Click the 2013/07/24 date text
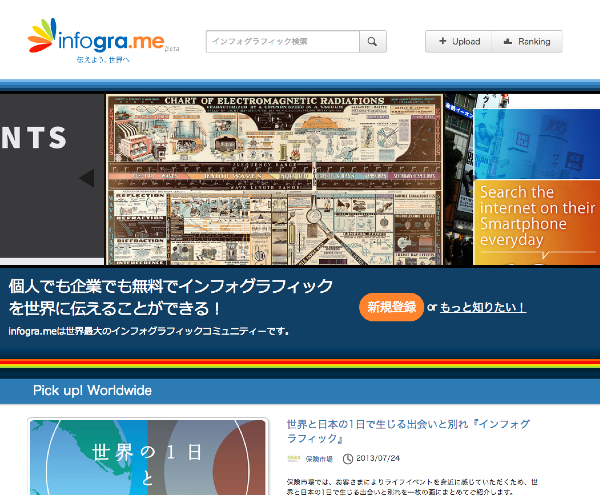This screenshot has height=495, width=600. pos(378,458)
